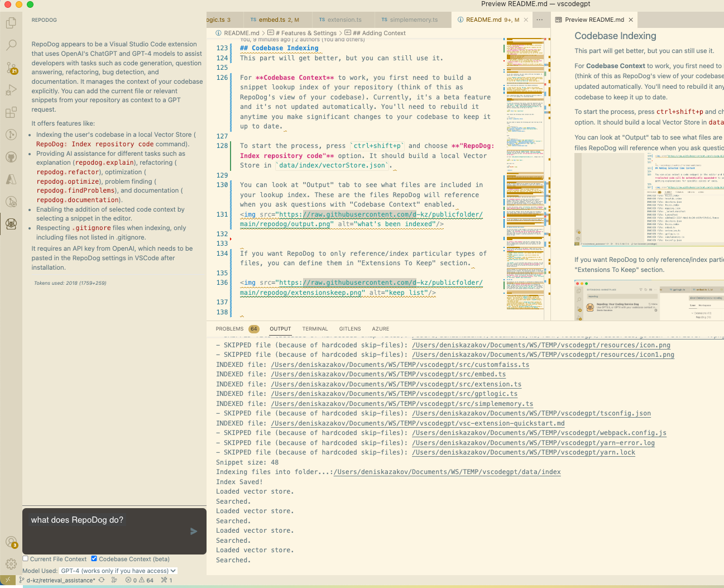Open the Azure view in activity bar

11,179
